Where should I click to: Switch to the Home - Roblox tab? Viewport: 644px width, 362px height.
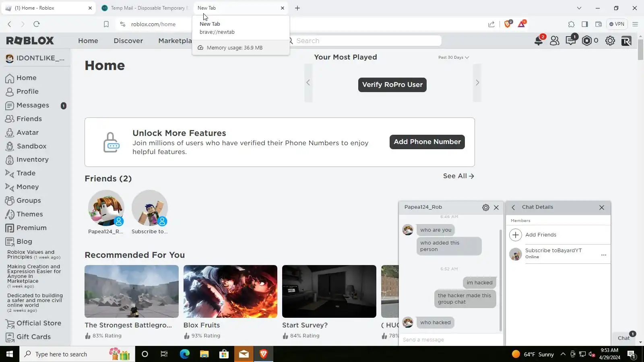coord(49,8)
